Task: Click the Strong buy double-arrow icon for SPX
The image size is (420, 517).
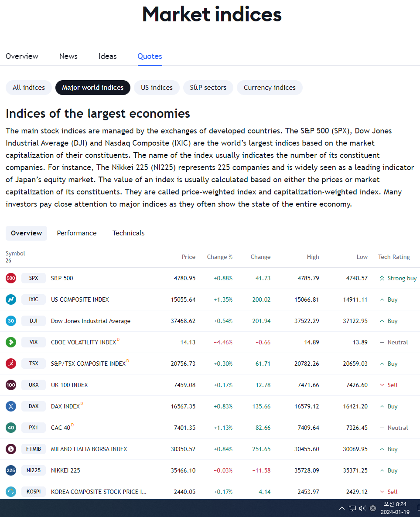Action: pyautogui.click(x=382, y=278)
